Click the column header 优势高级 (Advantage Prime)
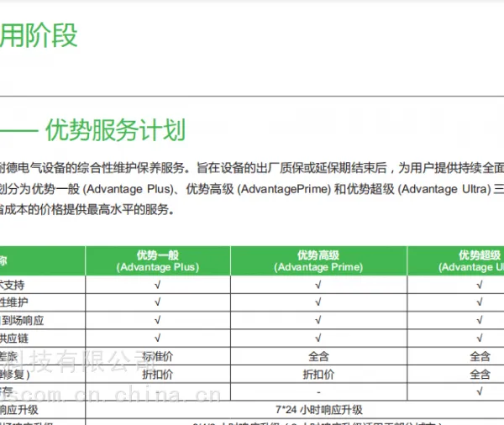Viewport: 504px width, 425px height. 318,260
